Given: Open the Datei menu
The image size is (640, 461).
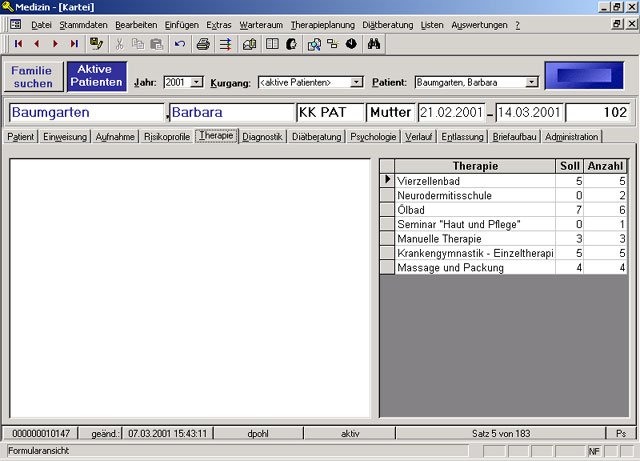Looking at the screenshot, I should point(41,25).
